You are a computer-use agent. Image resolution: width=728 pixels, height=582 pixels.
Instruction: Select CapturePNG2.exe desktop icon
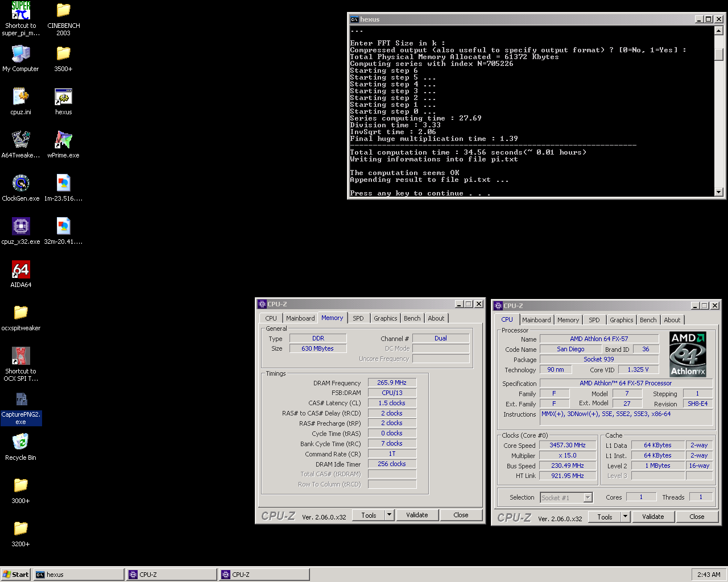[20, 399]
